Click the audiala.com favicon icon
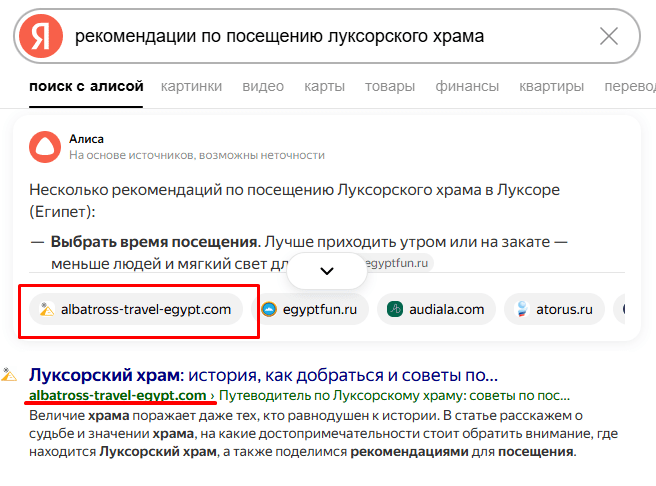 tap(395, 310)
